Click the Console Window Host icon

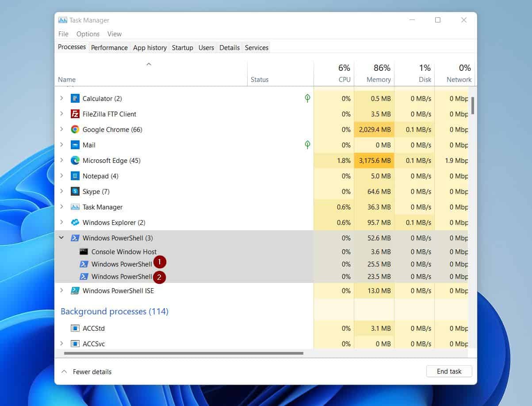pos(84,251)
